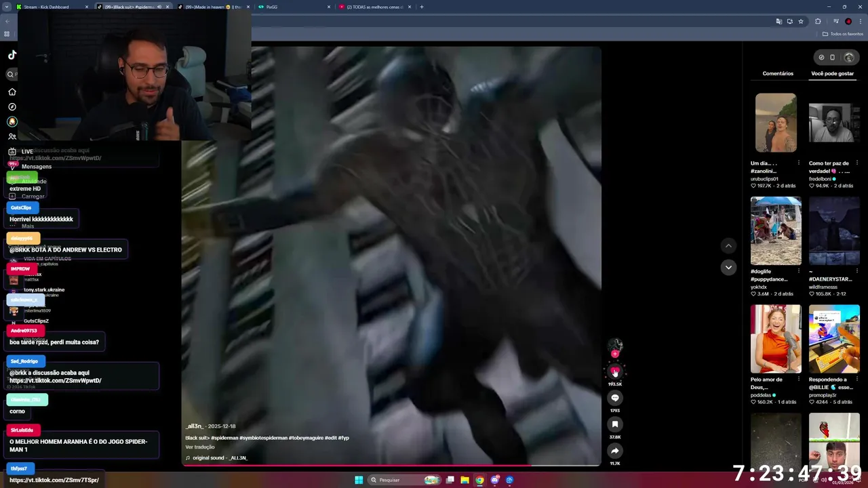
Task: Switch to the Você pode gostar tab
Action: [x=833, y=73]
